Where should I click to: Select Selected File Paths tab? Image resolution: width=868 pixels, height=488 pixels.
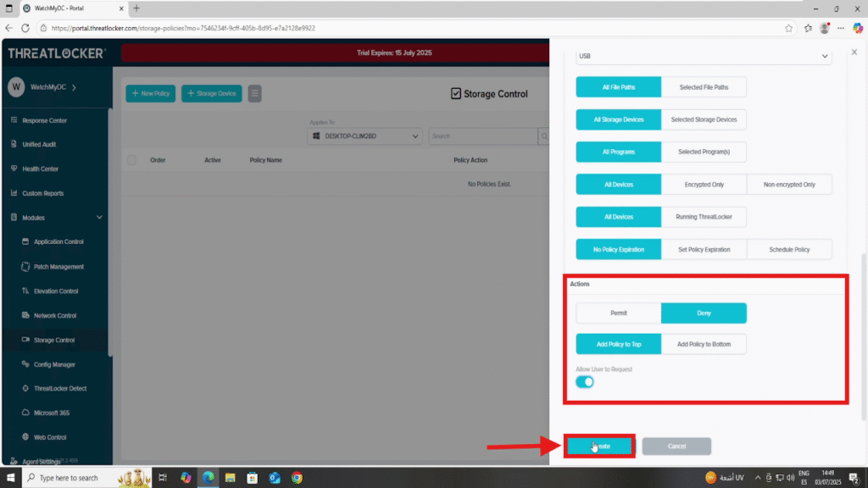[x=704, y=87]
